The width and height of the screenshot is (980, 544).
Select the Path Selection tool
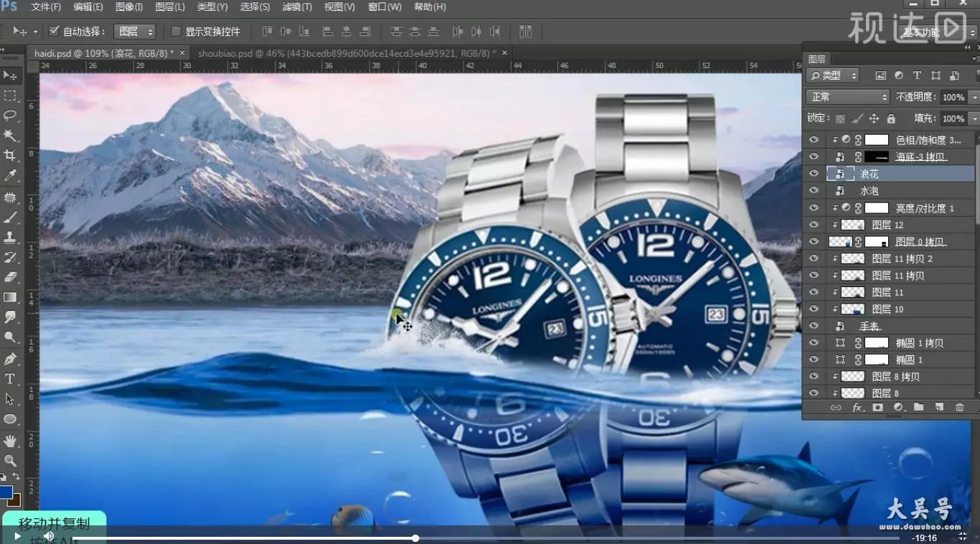point(10,399)
